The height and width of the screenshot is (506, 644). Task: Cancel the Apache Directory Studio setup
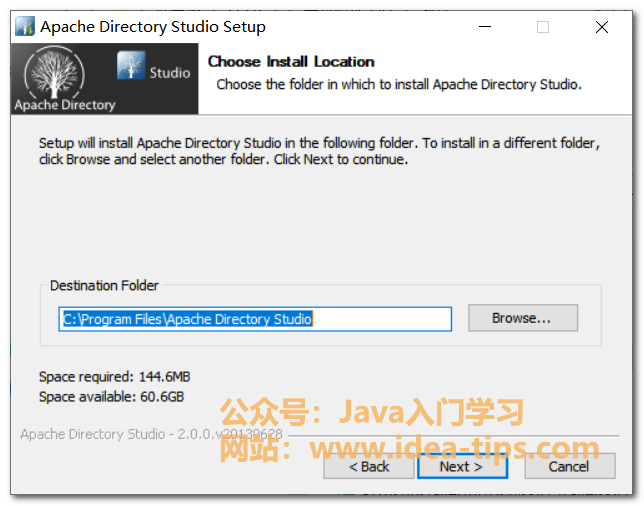click(x=570, y=467)
